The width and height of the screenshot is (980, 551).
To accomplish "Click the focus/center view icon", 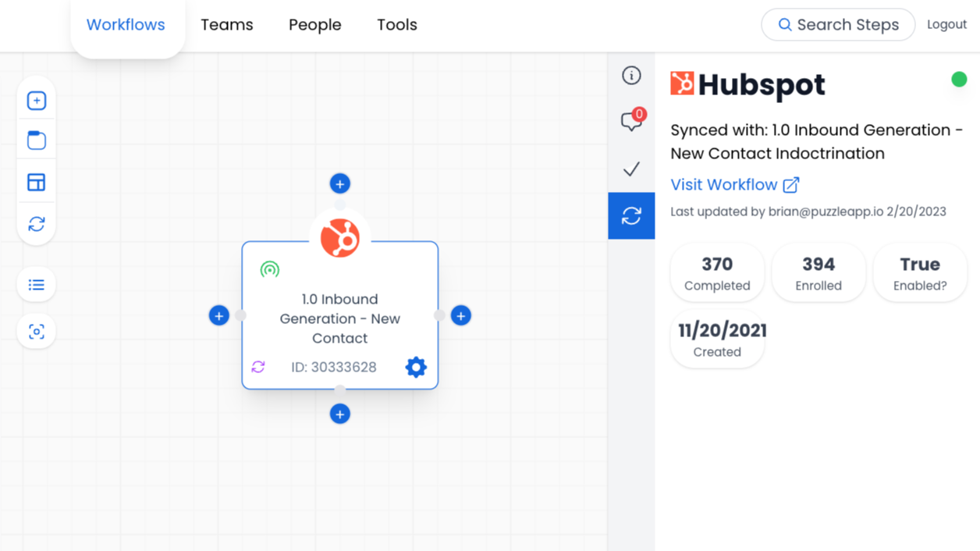I will click(36, 331).
